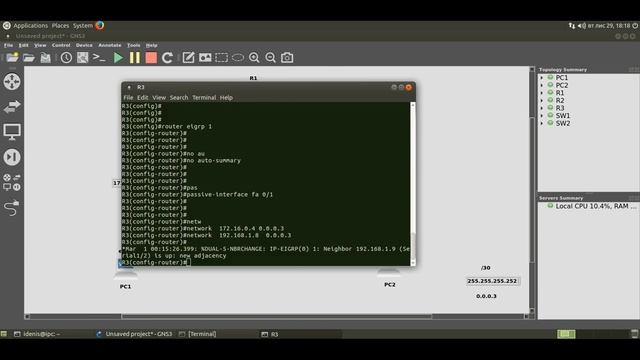This screenshot has height=360, width=640.
Task: Select the PC2 label on canvas
Action: 390,284
